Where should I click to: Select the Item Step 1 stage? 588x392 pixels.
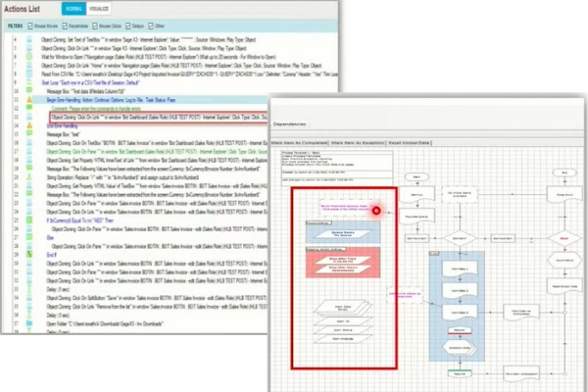click(x=460, y=269)
